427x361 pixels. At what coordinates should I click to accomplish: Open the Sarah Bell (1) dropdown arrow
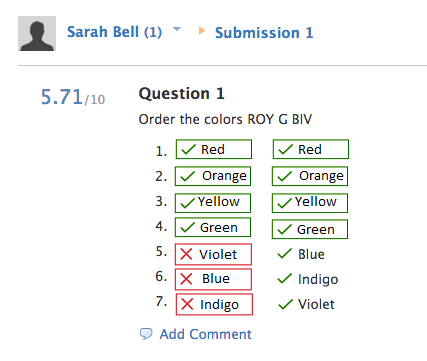[177, 29]
